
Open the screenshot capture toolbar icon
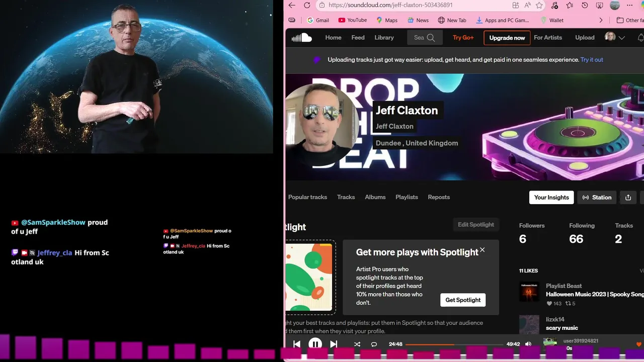point(600,5)
